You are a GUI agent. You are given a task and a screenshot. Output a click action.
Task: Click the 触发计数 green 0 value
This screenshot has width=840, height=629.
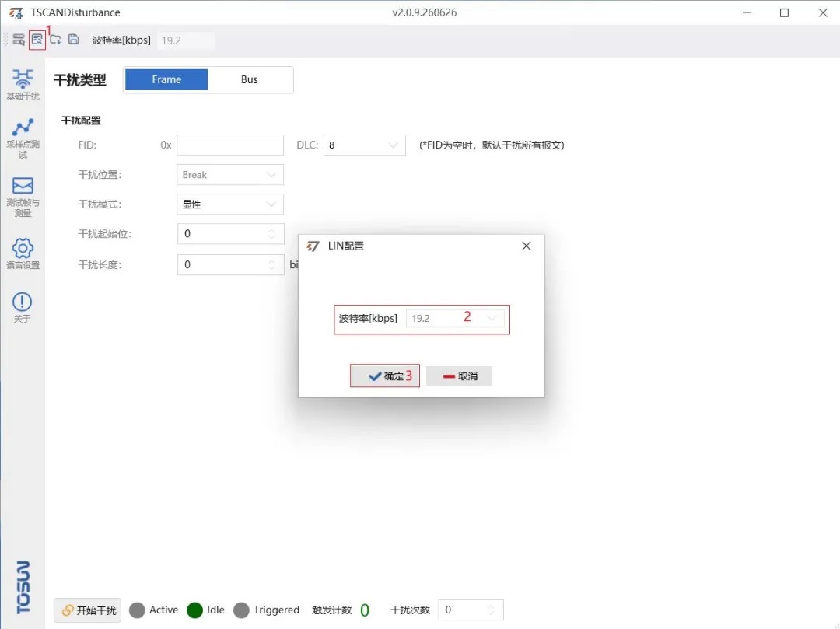[365, 610]
